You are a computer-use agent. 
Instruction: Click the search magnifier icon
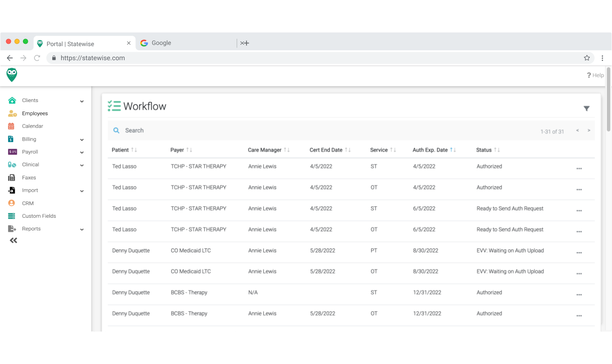click(x=117, y=131)
